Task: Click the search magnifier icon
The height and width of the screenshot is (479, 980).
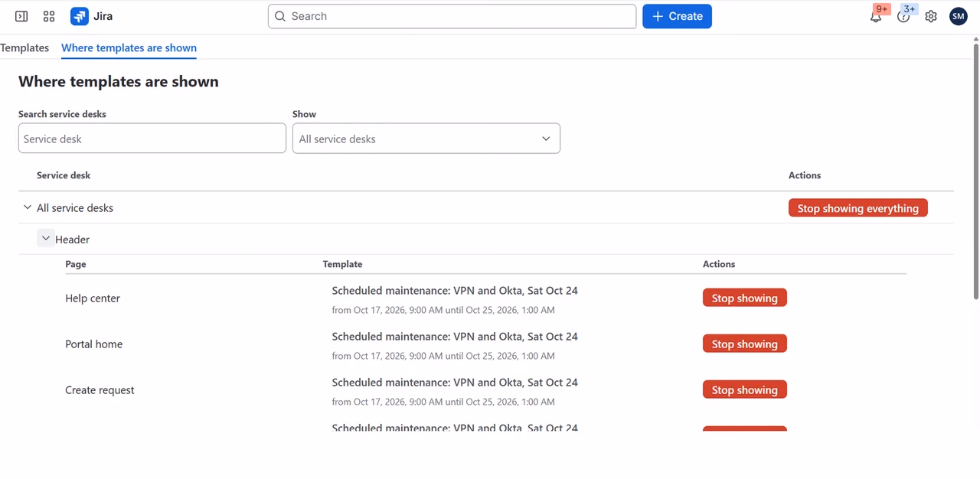Action: (280, 16)
